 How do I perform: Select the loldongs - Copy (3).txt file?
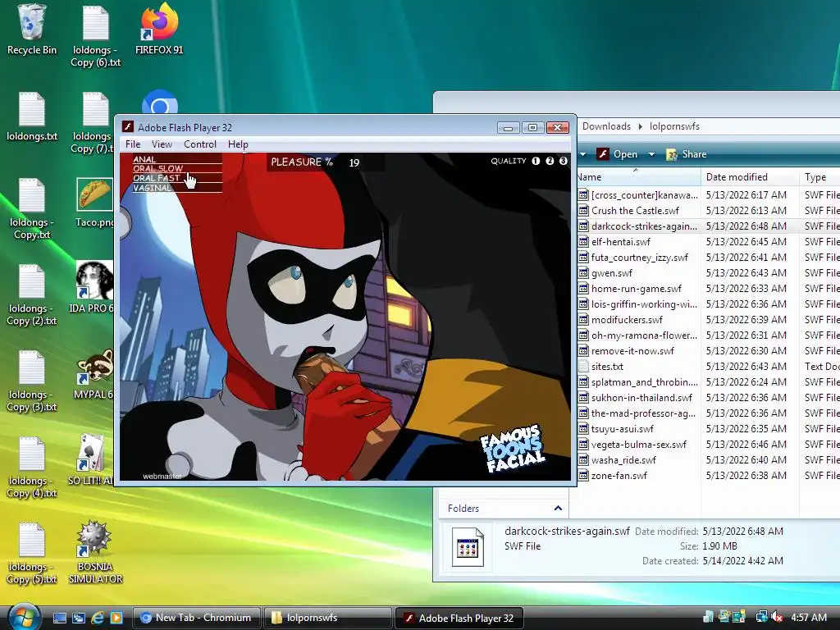(x=32, y=381)
